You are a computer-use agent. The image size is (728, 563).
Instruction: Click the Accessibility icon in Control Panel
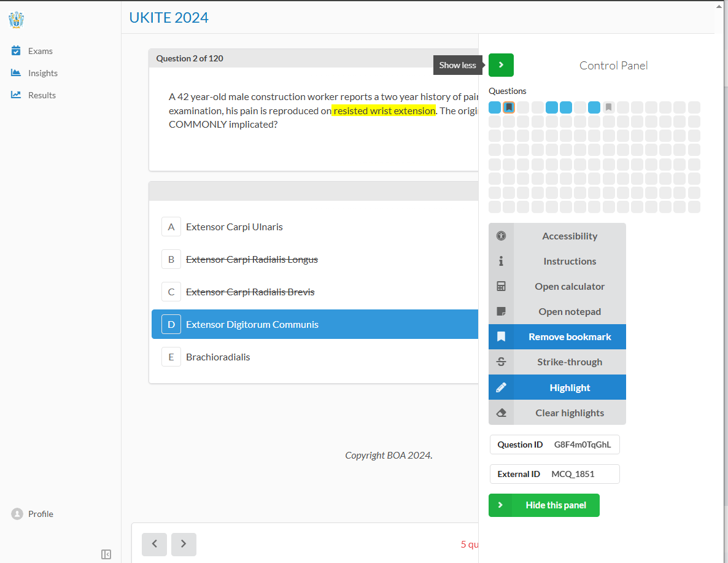[x=501, y=236]
